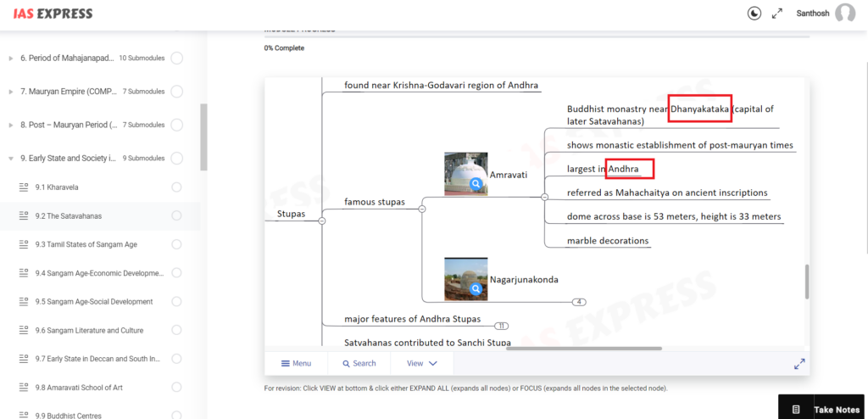Click the Amravati stupa thumbnail
Viewport: 868px width, 419px height.
pos(466,174)
